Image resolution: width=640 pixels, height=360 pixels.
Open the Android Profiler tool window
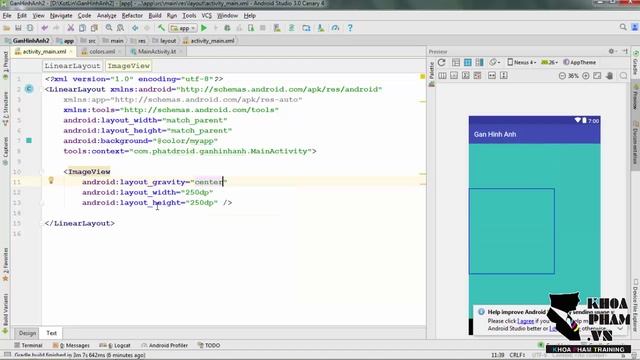tap(164, 345)
